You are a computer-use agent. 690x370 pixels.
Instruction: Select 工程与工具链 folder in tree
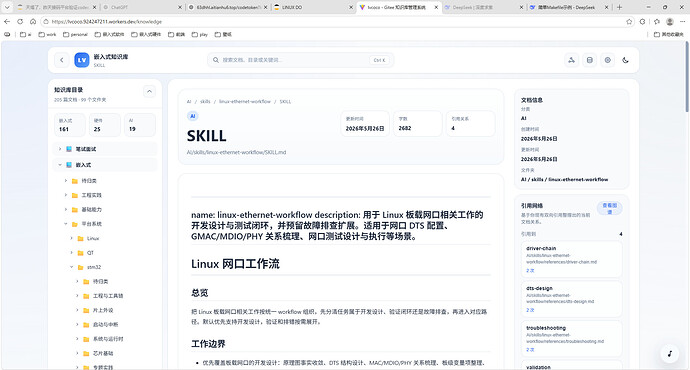(x=108, y=296)
